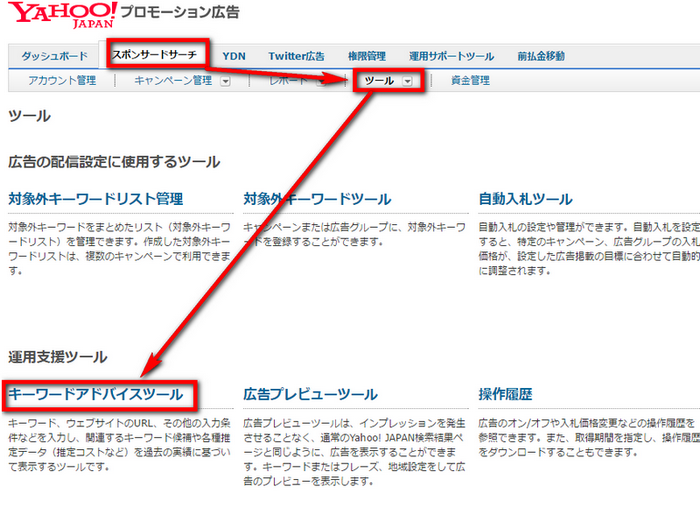
Task: Open the 対象外キーワードリスト管理 link
Action: 95,199
